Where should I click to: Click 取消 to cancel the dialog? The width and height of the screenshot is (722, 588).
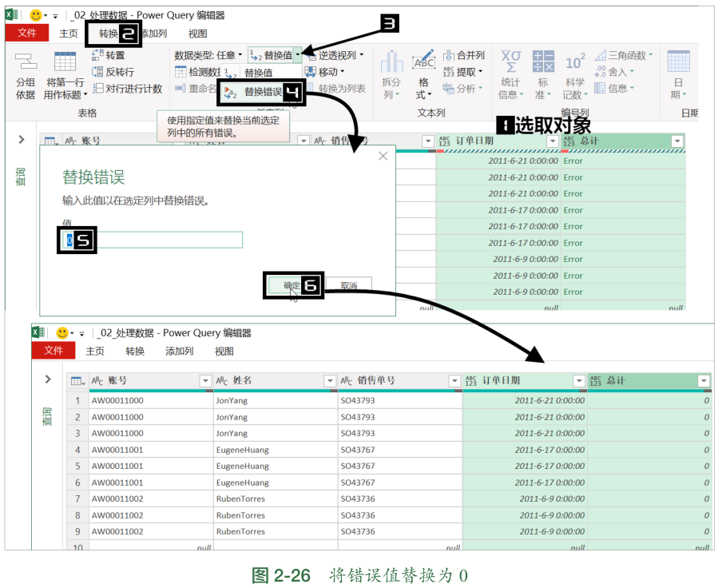[x=348, y=285]
